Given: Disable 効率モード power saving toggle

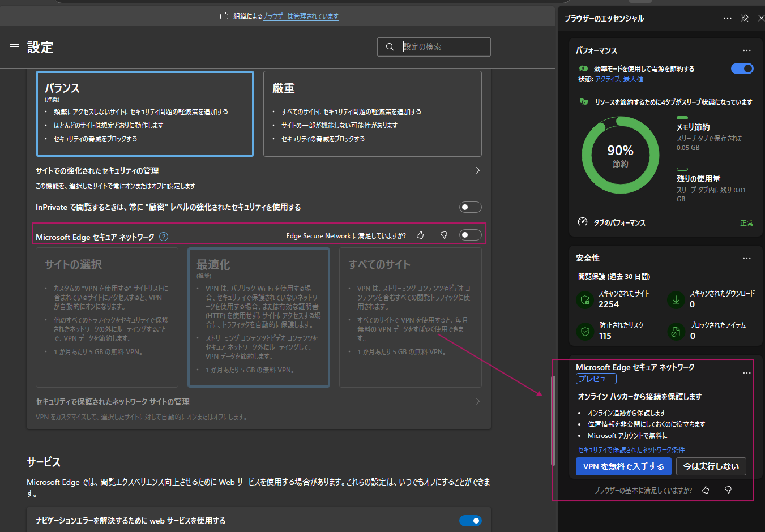Looking at the screenshot, I should 742,68.
